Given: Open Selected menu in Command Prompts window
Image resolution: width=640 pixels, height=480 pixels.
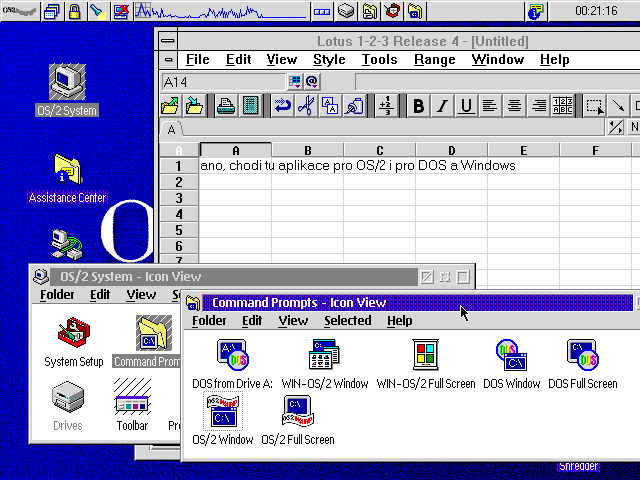Looking at the screenshot, I should tap(348, 321).
